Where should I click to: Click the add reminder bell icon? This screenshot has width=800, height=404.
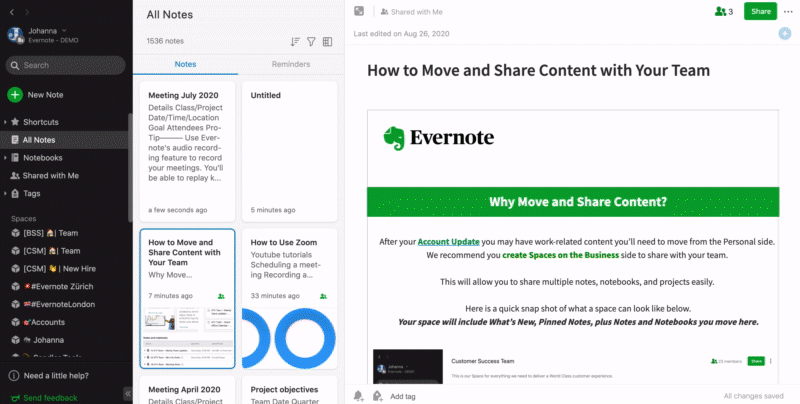pyautogui.click(x=359, y=396)
